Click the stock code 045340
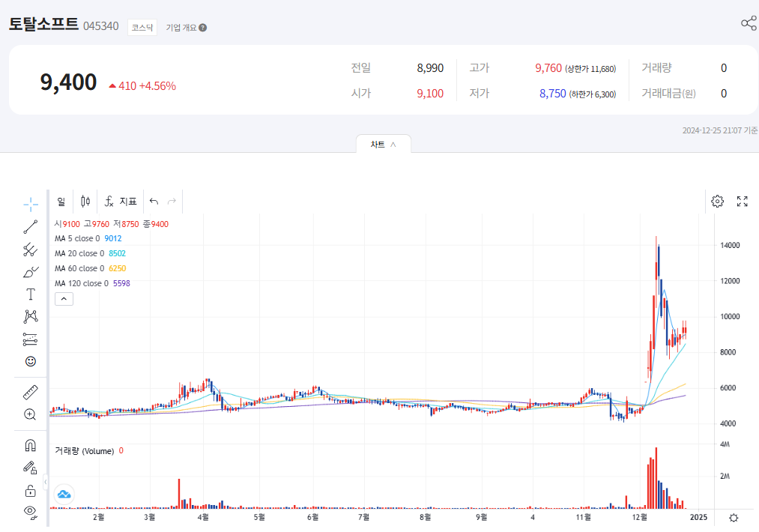The height and width of the screenshot is (532, 759). (x=100, y=26)
